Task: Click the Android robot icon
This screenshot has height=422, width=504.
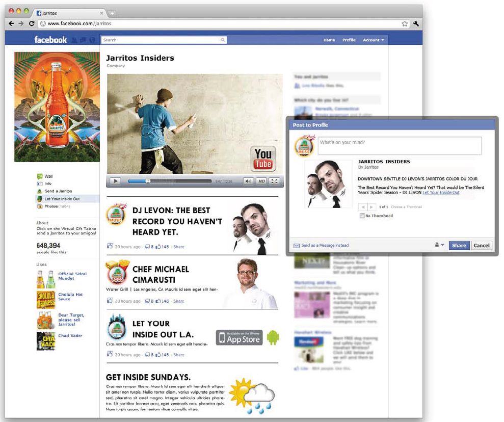Action: click(x=273, y=337)
